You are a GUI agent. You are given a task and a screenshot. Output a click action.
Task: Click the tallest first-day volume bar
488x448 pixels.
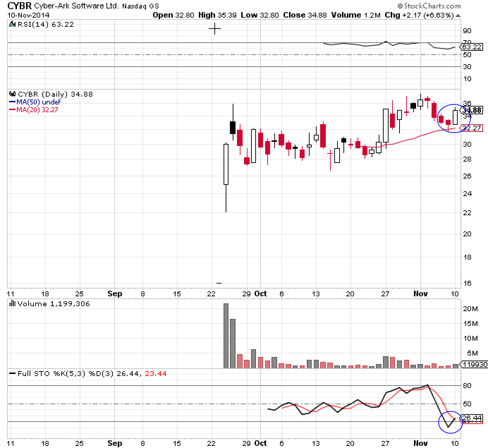point(226,335)
